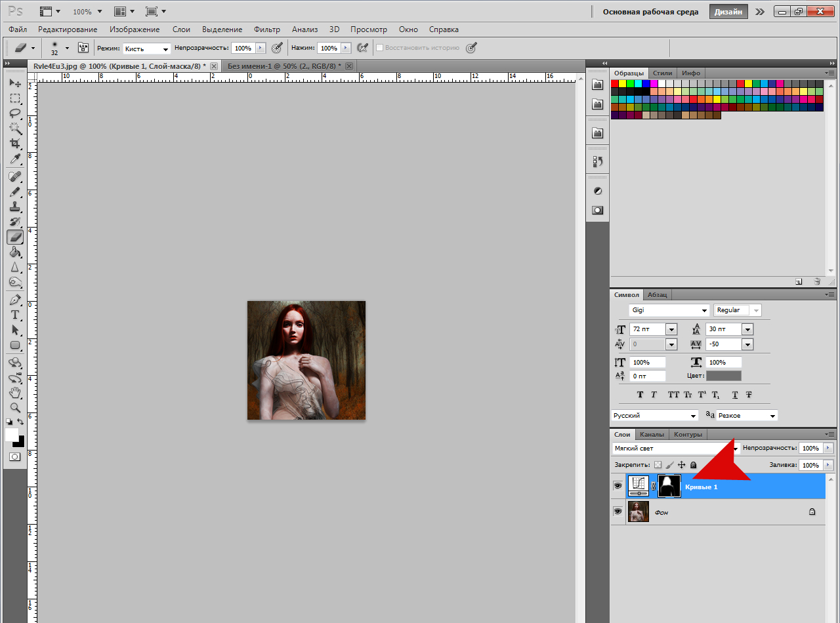Open the tracking -50 dropdown

coord(747,344)
